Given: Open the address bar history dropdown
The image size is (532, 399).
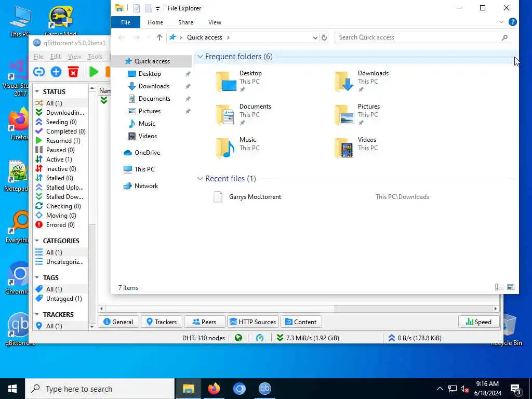Looking at the screenshot, I should (315, 37).
